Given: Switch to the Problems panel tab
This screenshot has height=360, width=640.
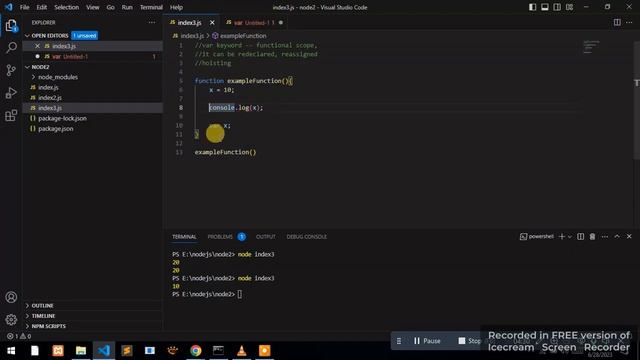Looking at the screenshot, I should point(220,237).
